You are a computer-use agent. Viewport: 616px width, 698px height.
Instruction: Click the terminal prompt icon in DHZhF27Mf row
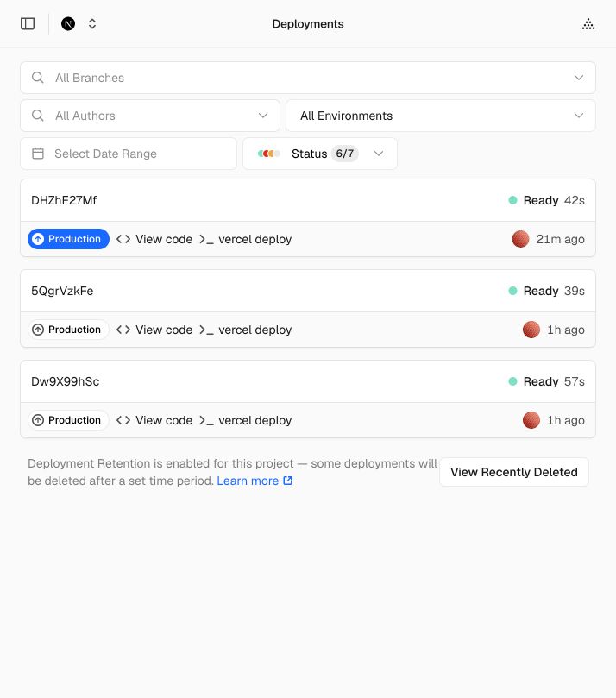206,240
